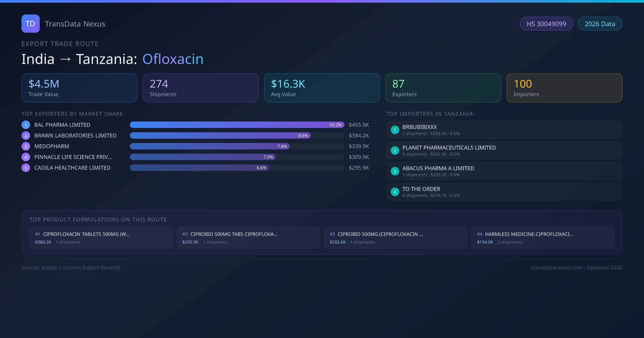Click BAL PHARMA 10.2% market share bar
The image size is (644, 338).
pos(237,125)
